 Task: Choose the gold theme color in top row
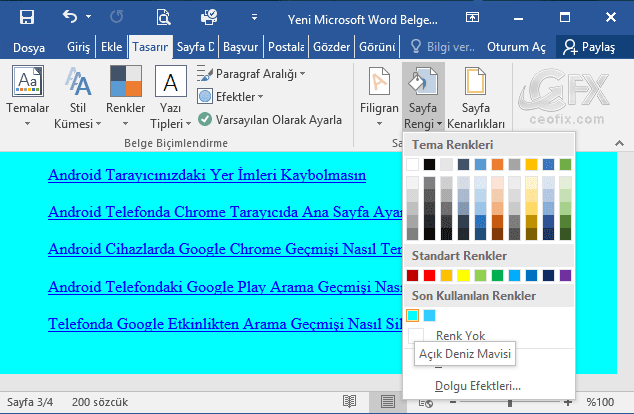tap(531, 165)
